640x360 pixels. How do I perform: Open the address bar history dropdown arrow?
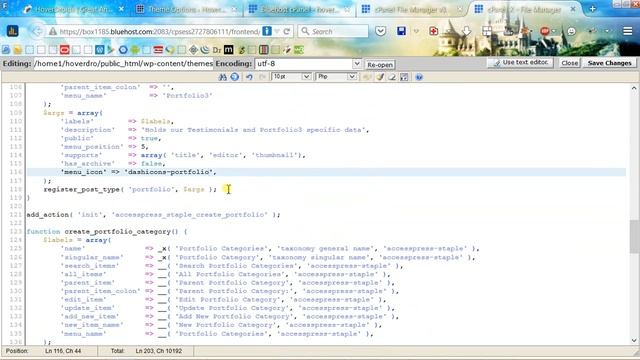(277, 31)
